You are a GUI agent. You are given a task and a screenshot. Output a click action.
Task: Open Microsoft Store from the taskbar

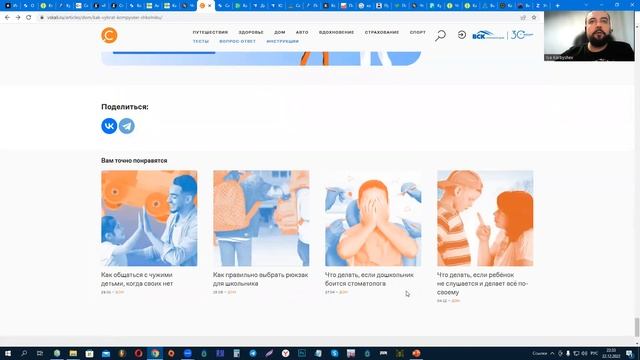pos(89,353)
